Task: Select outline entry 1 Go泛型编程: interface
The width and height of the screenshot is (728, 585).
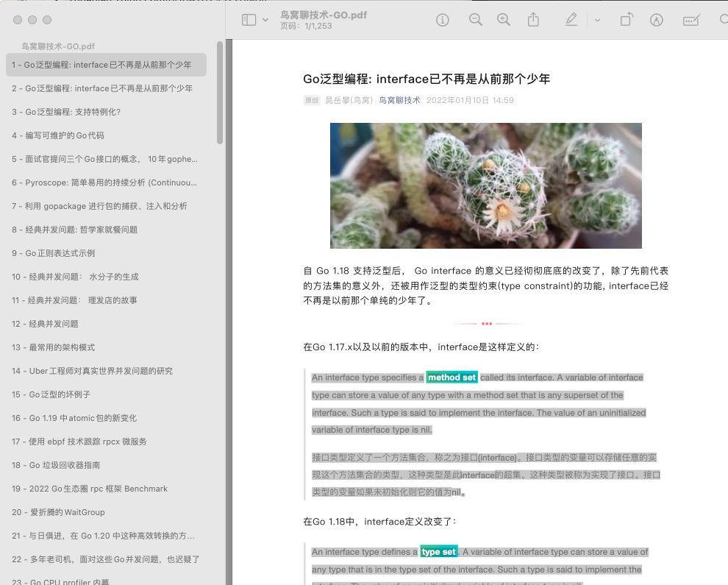Action: (107, 65)
